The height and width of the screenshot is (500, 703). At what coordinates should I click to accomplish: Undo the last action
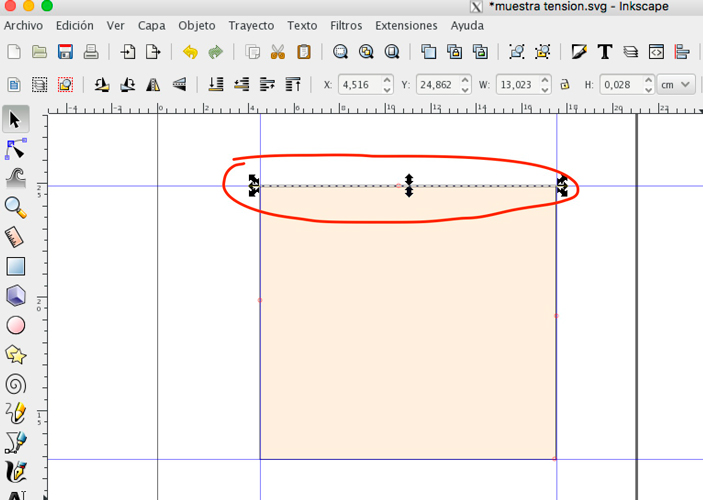190,52
